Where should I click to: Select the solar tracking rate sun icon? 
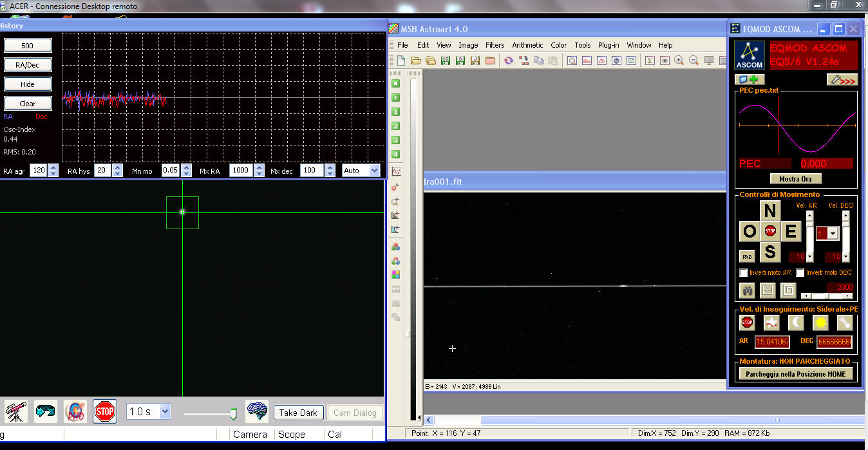pos(820,322)
